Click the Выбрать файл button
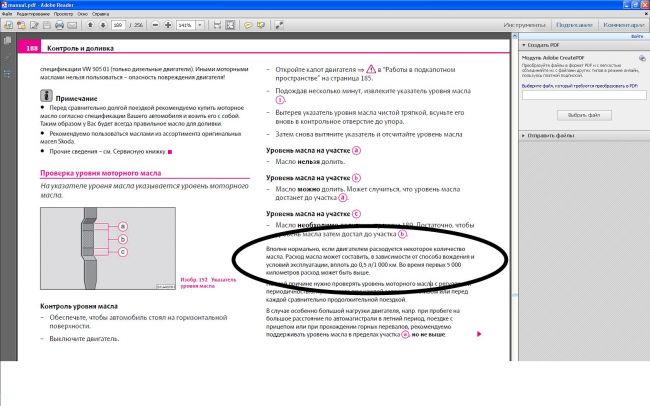 coord(584,115)
